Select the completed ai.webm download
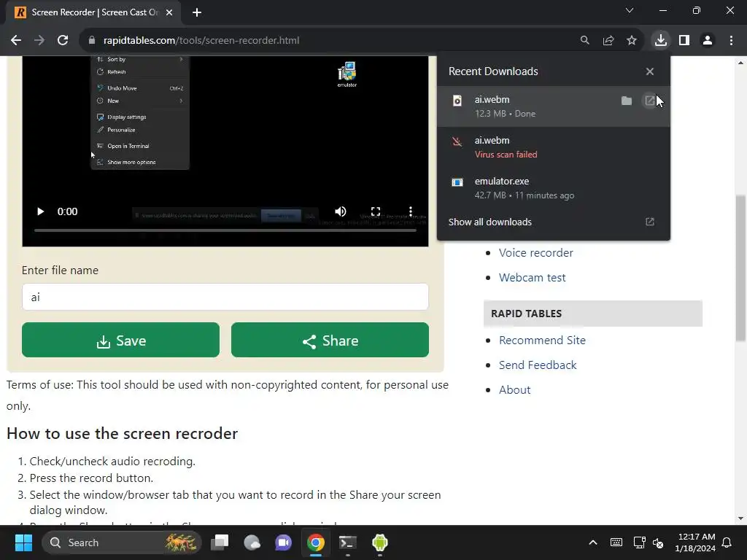The image size is (747, 560). pyautogui.click(x=553, y=106)
